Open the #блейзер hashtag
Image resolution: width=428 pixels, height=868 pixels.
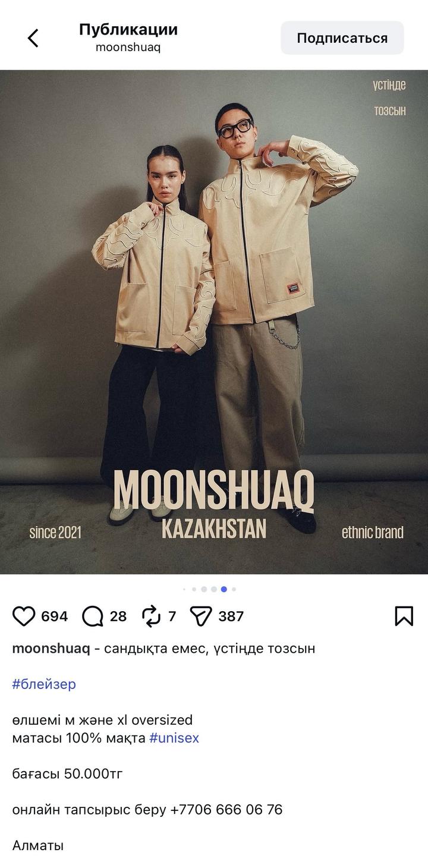tap(44, 684)
